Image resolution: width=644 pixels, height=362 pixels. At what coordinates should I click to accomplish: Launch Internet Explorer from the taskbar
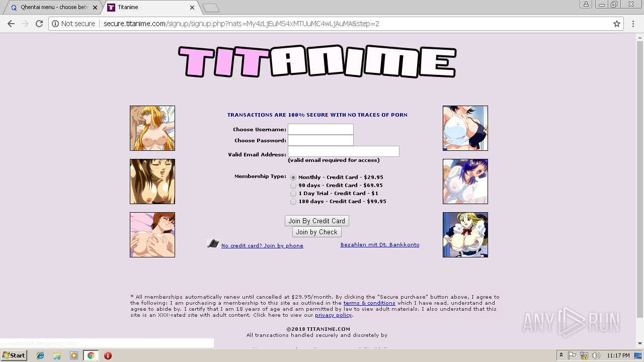(x=40, y=355)
